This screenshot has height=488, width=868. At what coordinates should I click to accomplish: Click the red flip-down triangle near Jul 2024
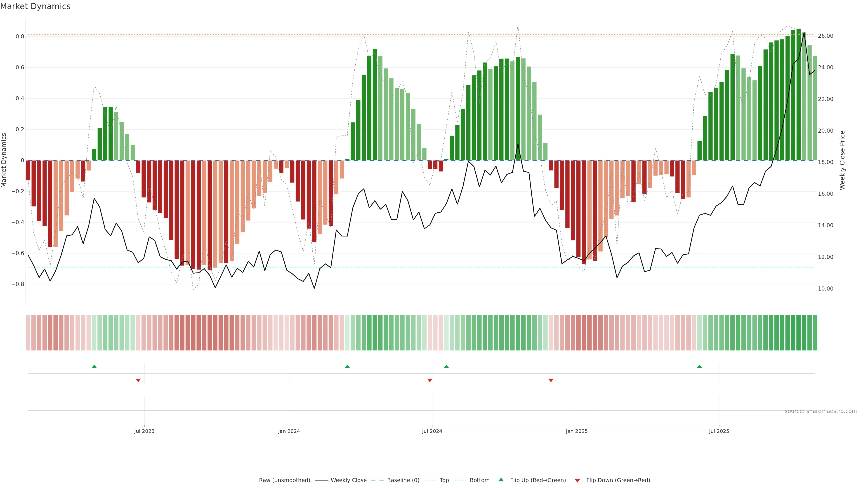click(x=430, y=380)
